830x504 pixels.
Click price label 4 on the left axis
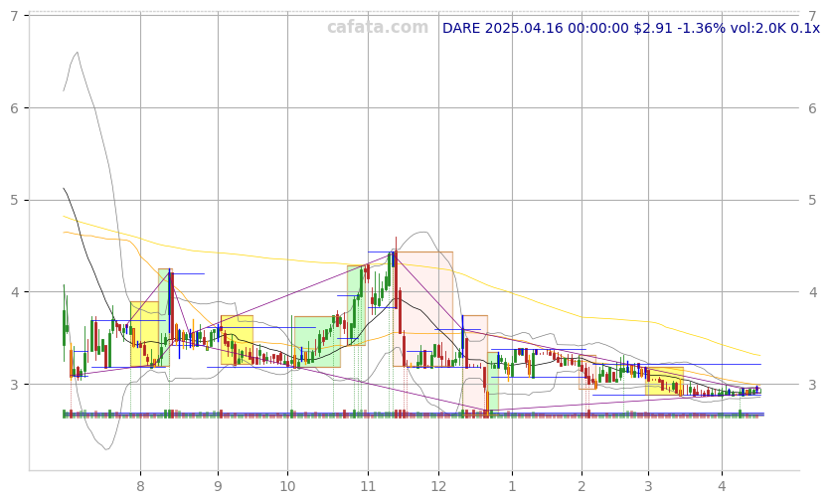[15, 292]
